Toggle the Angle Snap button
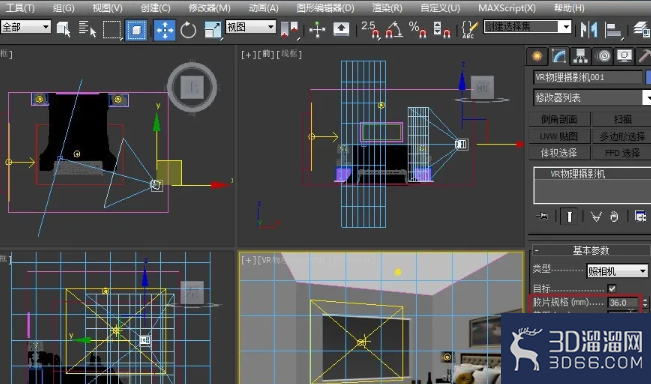This screenshot has width=651, height=384. click(x=394, y=30)
